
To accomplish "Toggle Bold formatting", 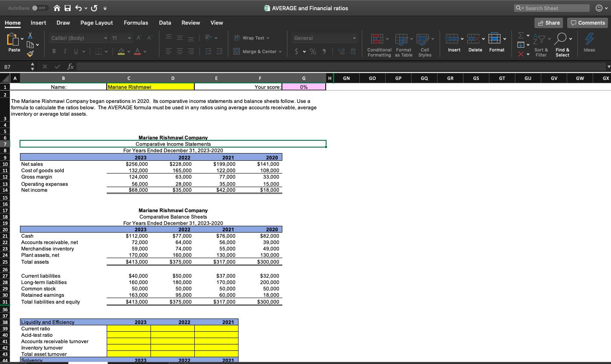I will point(54,51).
